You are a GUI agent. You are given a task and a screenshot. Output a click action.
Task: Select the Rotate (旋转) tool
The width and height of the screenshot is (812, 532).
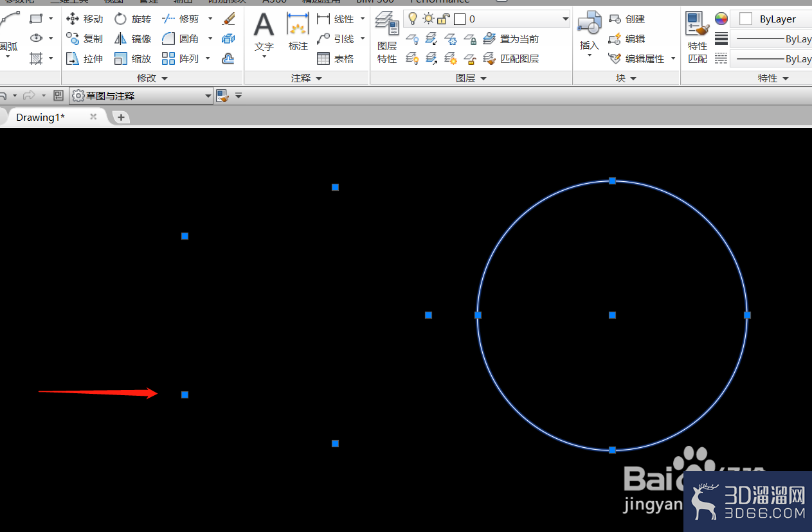tap(132, 19)
